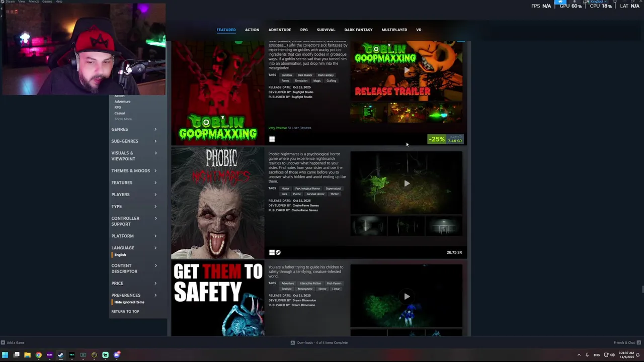Open File Explorer from the taskbar
This screenshot has width=644, height=362.
(27, 355)
